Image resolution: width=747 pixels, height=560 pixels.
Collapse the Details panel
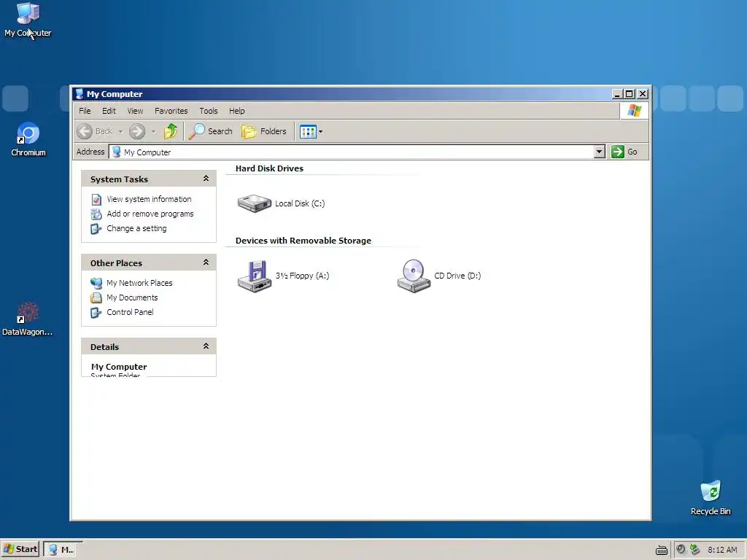click(206, 346)
